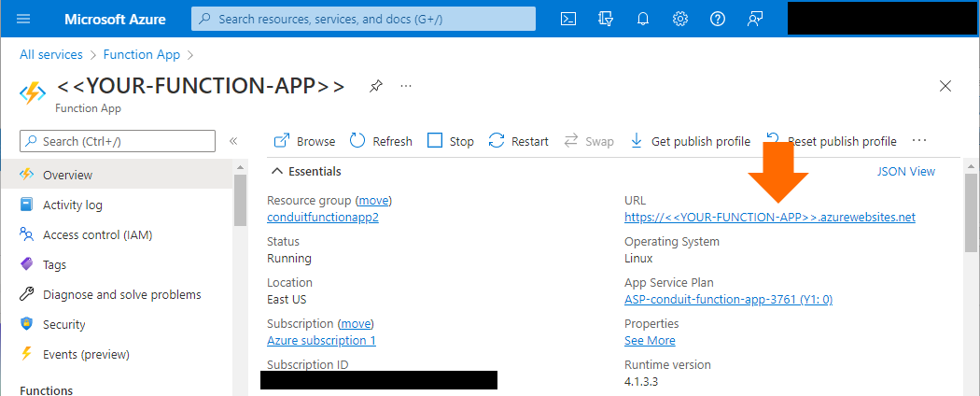Click the Diagnose wrench icon
This screenshot has height=396, width=980.
tap(26, 294)
